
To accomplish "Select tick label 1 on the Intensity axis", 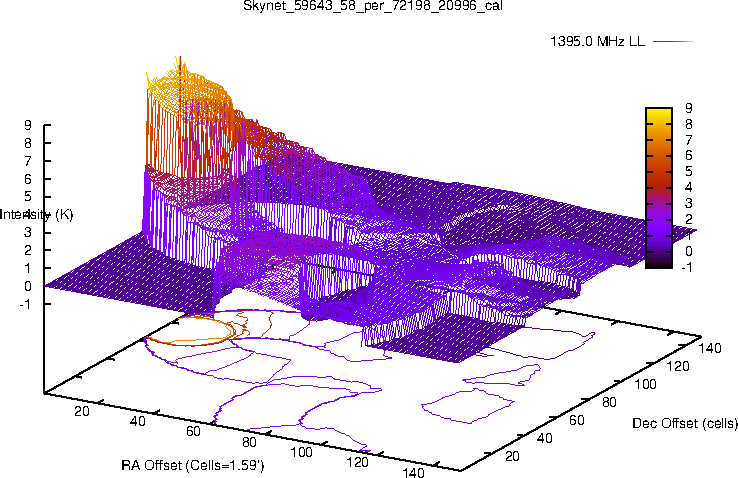I will tap(28, 268).
